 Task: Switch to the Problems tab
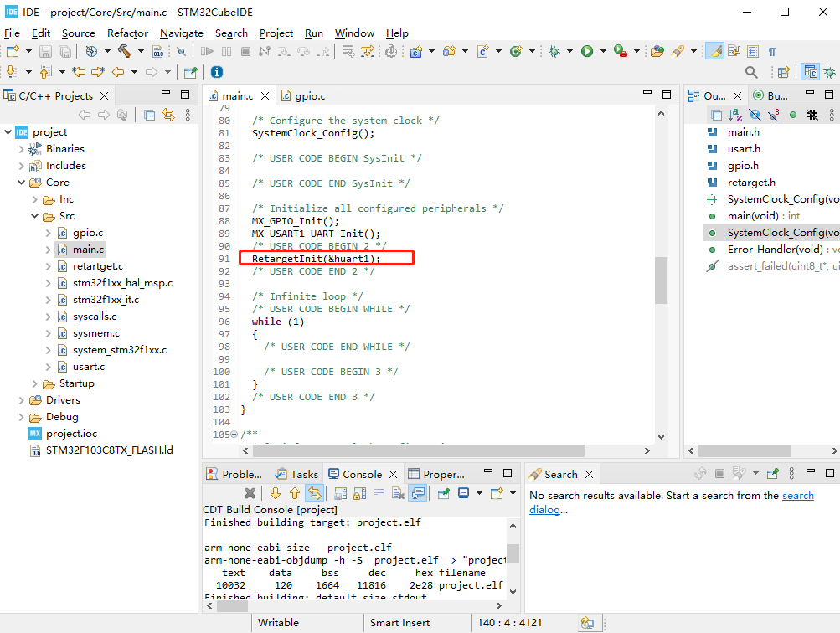[234, 474]
